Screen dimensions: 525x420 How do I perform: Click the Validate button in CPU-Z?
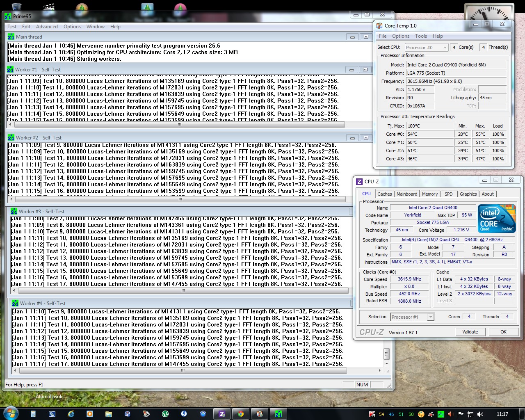pyautogui.click(x=470, y=332)
